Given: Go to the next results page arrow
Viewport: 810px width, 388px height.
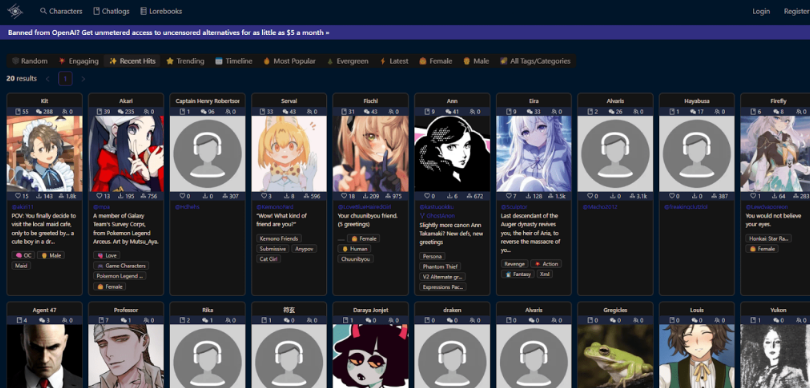Looking at the screenshot, I should (83, 79).
